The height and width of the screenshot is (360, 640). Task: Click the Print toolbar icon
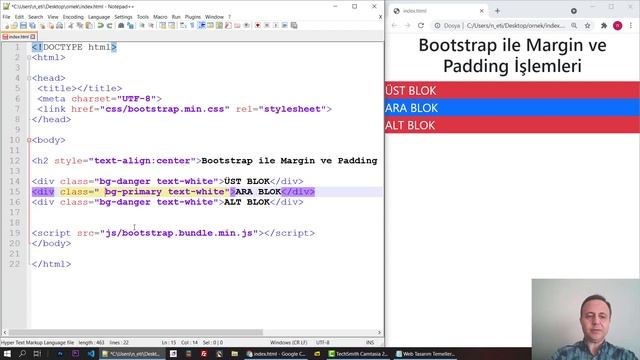pos(60,25)
